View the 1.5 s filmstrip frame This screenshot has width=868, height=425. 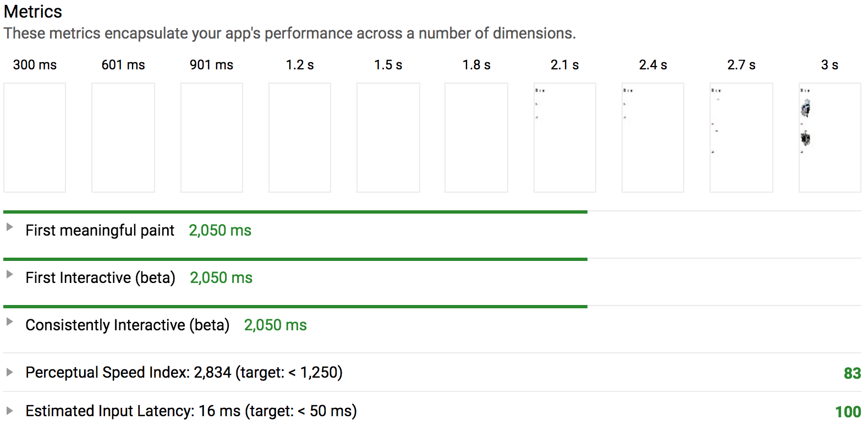point(388,138)
